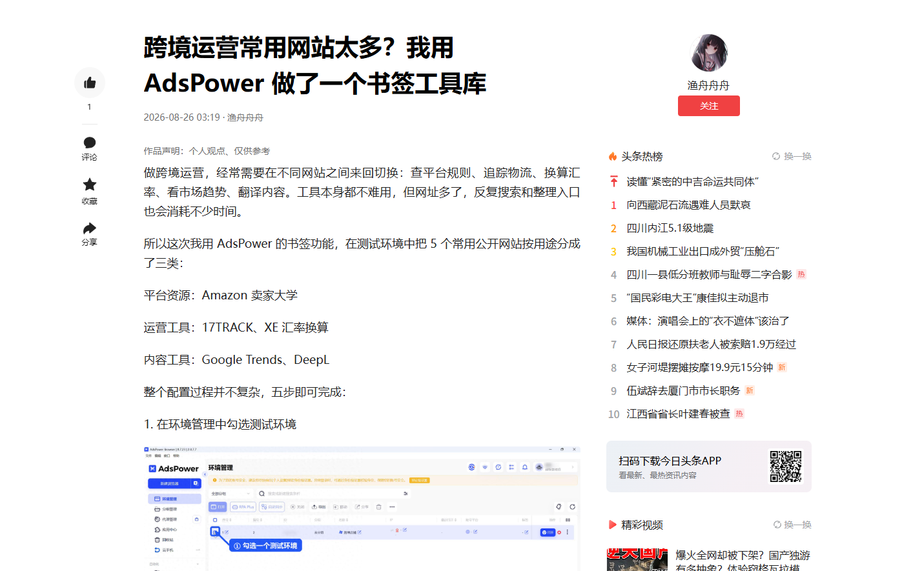Click 扫码下载今日头条APP banner text
Image resolution: width=924 pixels, height=571 pixels.
(670, 461)
